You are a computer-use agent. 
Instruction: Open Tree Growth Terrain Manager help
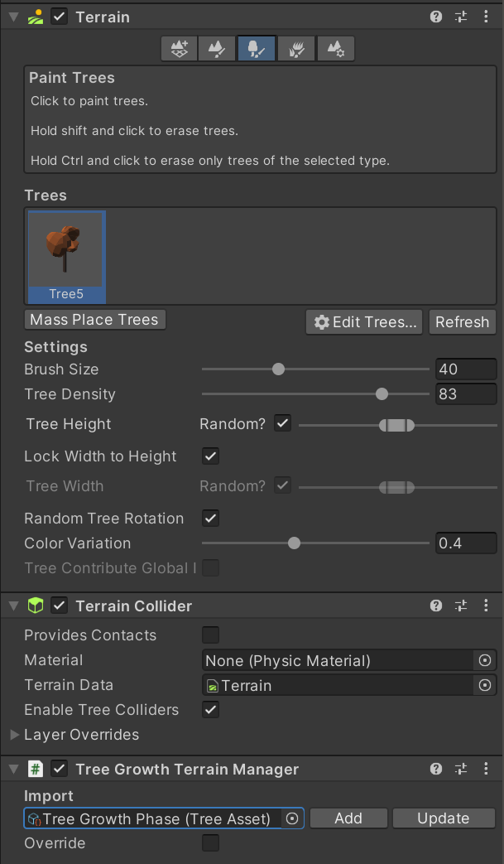point(436,770)
